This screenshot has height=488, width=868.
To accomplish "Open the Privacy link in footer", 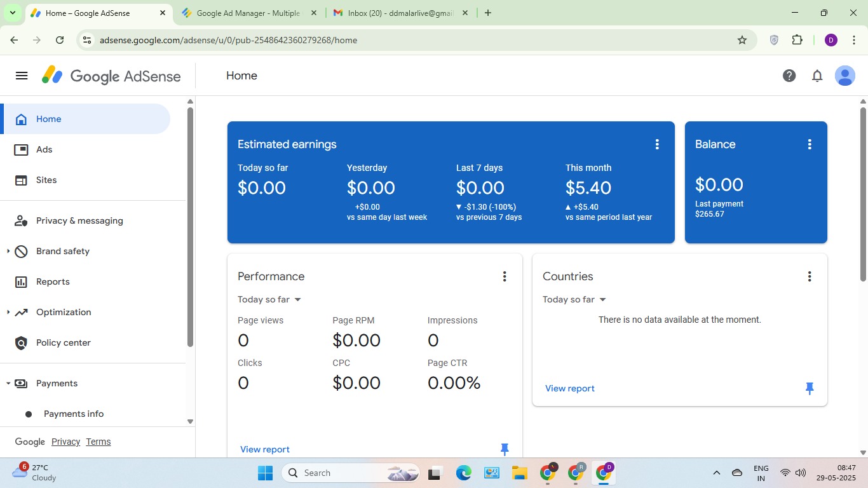I will point(65,442).
